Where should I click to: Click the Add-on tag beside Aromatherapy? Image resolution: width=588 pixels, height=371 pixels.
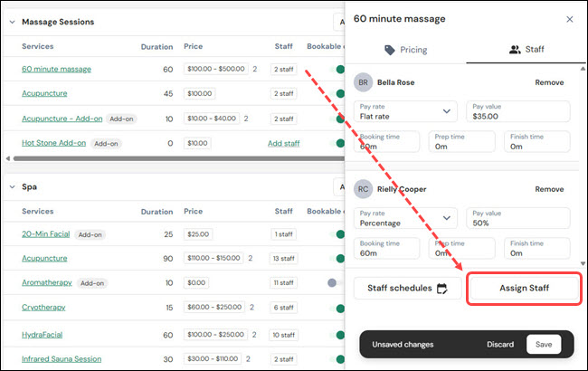coord(92,283)
